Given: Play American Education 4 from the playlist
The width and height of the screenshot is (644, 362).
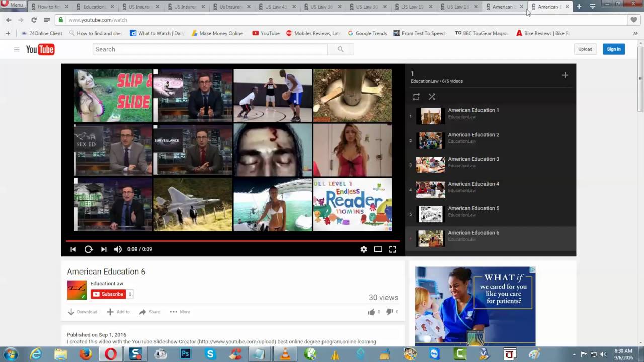Looking at the screenshot, I should click(x=491, y=190).
